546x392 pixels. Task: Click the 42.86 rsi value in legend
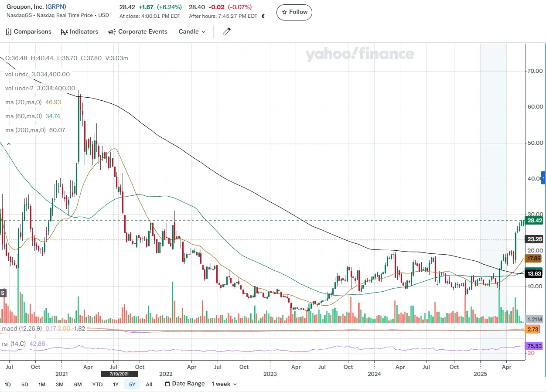pyautogui.click(x=37, y=344)
